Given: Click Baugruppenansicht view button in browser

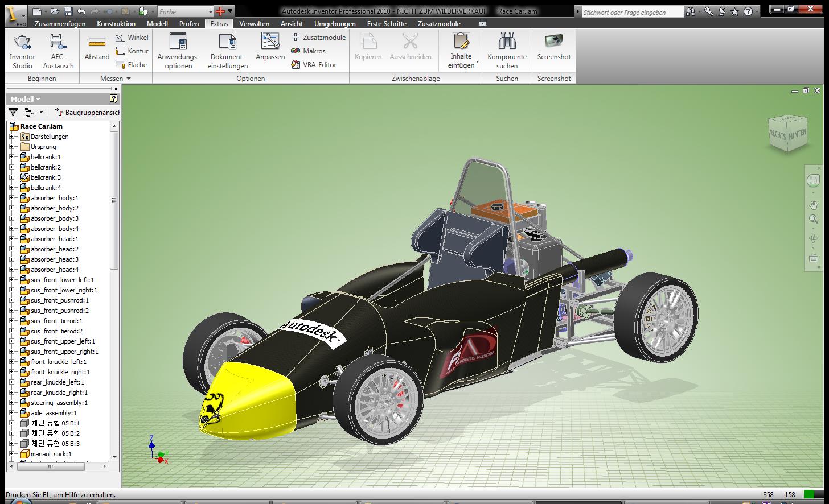Looking at the screenshot, I should (x=87, y=113).
